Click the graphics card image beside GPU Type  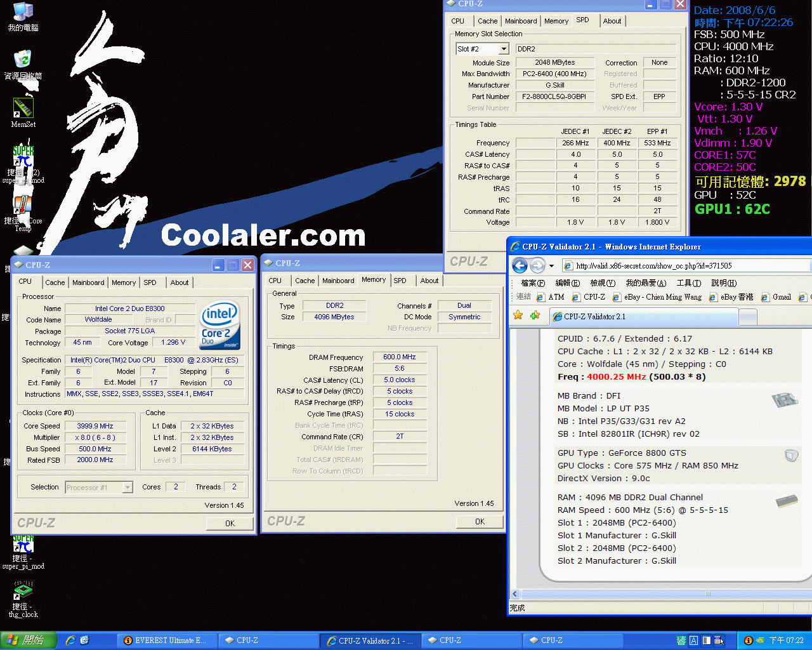coord(791,455)
